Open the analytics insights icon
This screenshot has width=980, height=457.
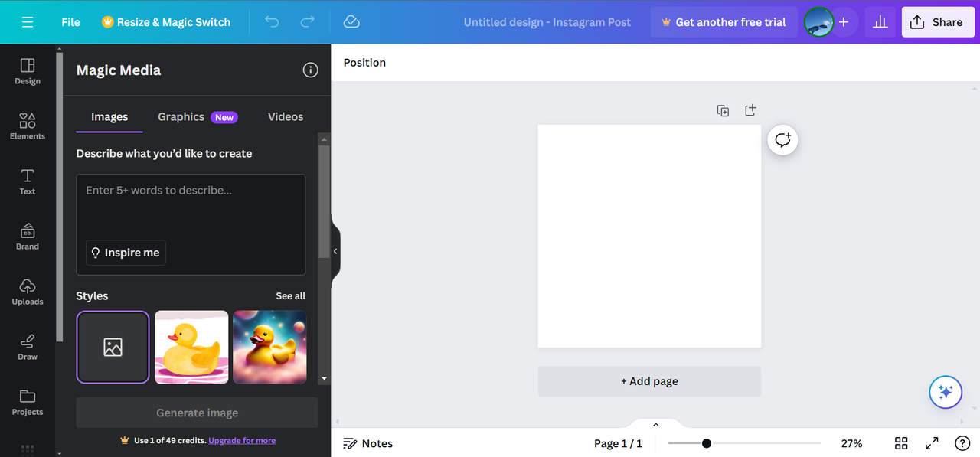coord(880,22)
